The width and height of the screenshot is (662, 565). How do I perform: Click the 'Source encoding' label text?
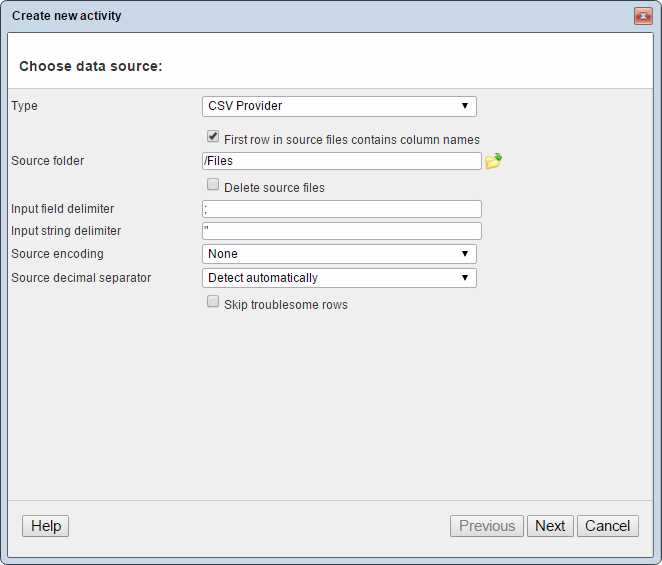coord(57,254)
